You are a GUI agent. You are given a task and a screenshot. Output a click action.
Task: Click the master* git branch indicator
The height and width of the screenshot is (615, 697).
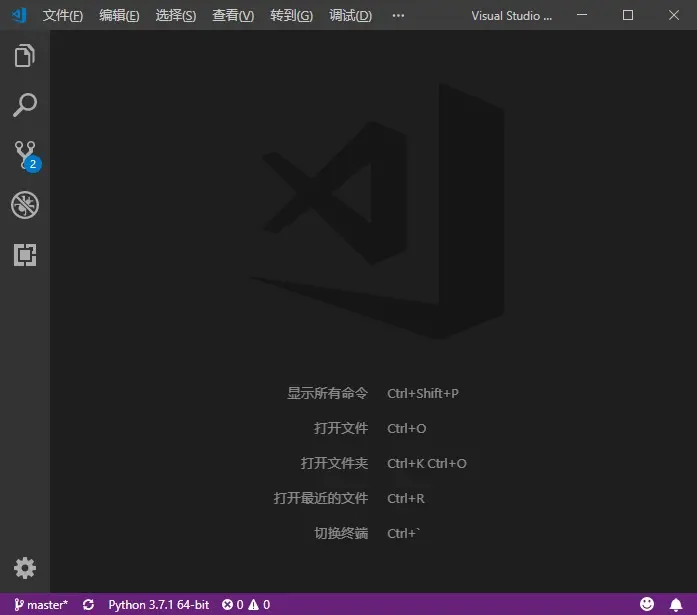click(x=41, y=604)
